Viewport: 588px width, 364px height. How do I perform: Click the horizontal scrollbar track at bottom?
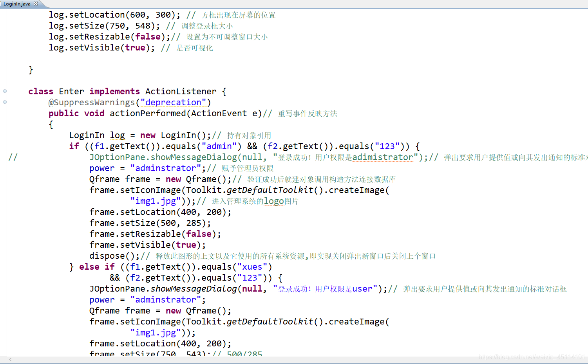click(294, 359)
